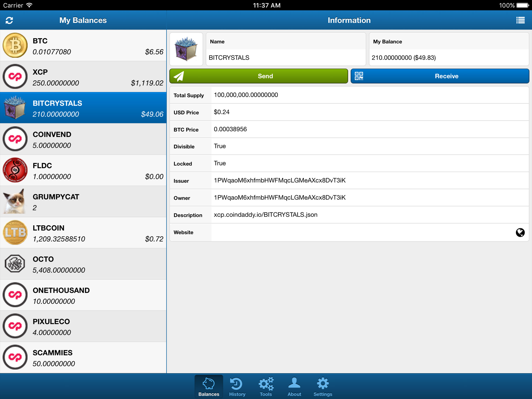
Task: Tap the $1,119.02 XCP value
Action: 147,83
